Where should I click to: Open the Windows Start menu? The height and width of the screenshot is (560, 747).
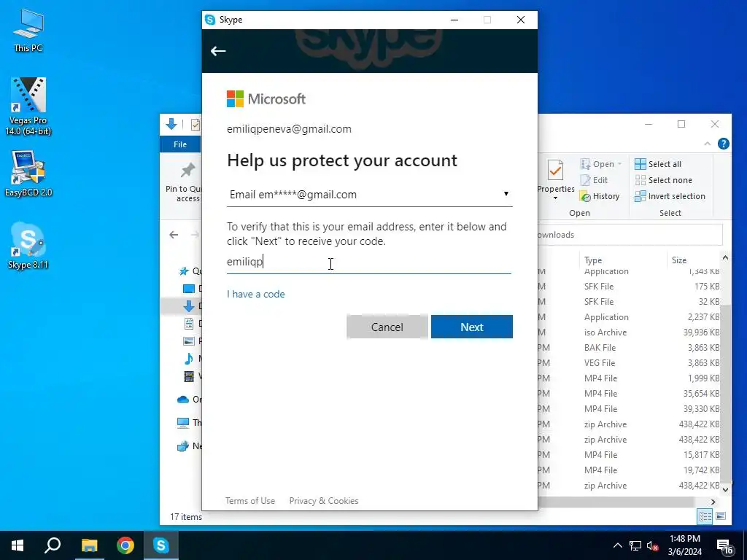18,545
